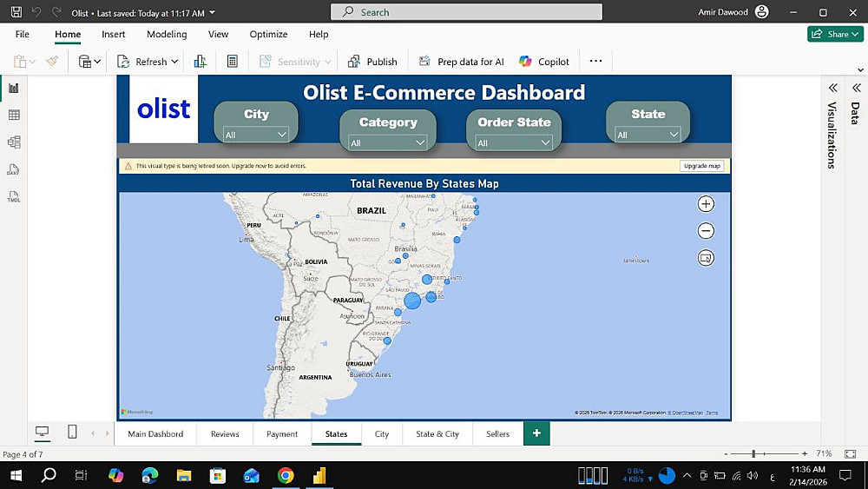Open the Table view icon in sidebar

tap(14, 115)
